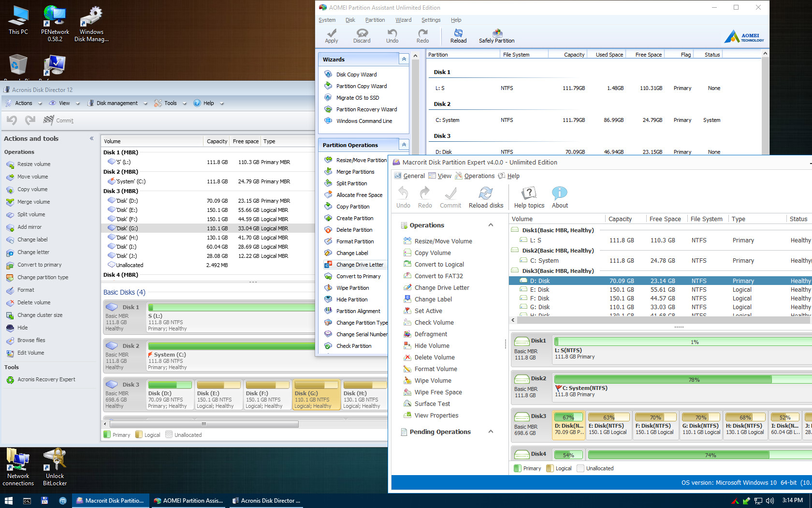Open Acronis Tools dropdown arrow
The image size is (812, 508).
pyautogui.click(x=185, y=104)
